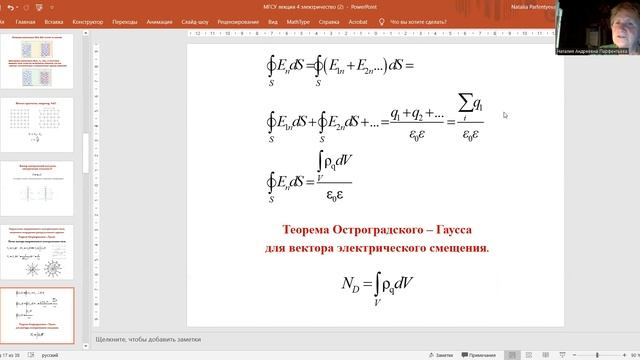The image size is (640, 360).
Task: Click the webcam video overlay of presenter
Action: [x=598, y=27]
